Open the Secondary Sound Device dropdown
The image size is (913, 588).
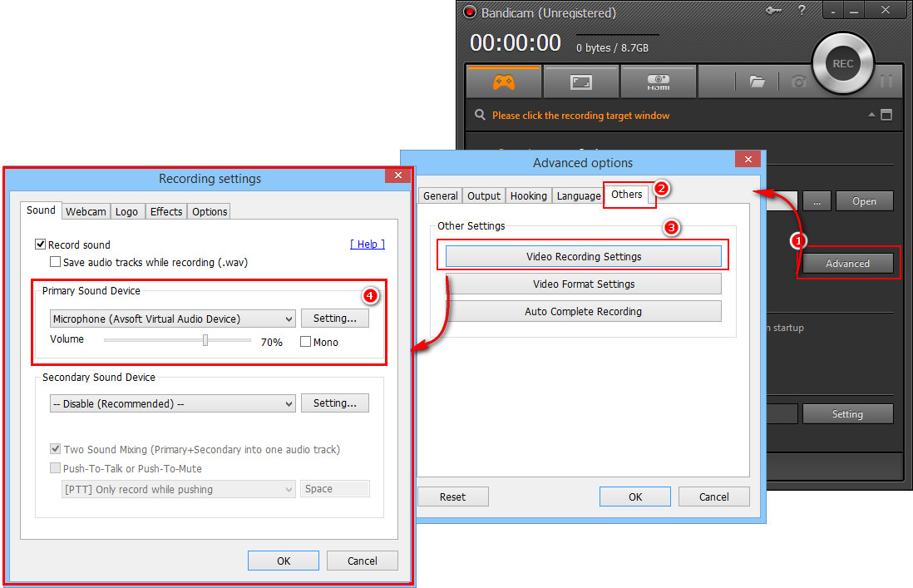point(173,403)
